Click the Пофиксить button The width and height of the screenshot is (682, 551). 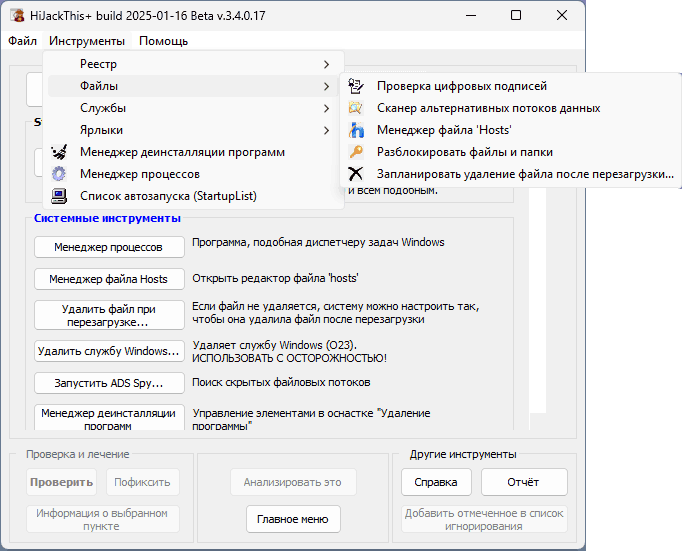tap(143, 482)
